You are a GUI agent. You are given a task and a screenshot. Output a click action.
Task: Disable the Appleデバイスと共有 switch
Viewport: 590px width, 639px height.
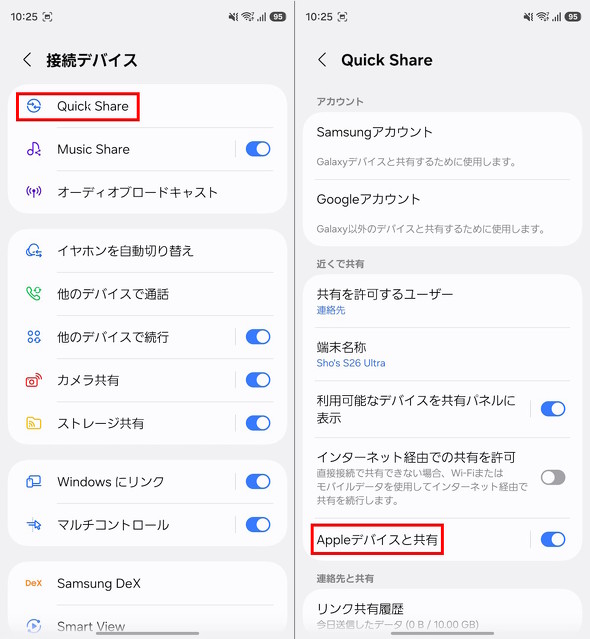tap(553, 540)
